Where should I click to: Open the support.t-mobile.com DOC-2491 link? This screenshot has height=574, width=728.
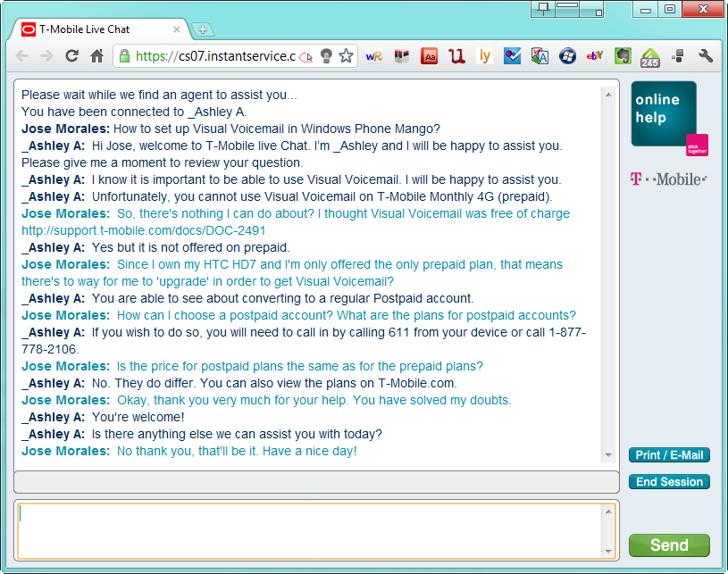click(x=144, y=230)
